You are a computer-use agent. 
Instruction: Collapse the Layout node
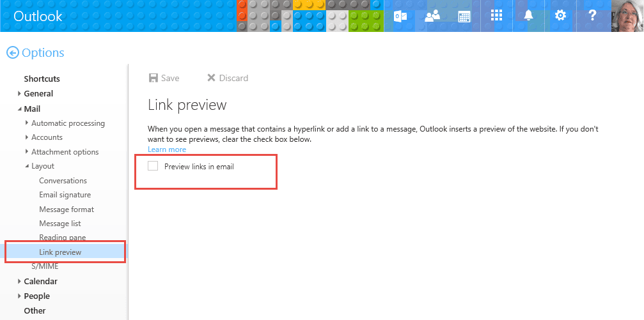point(27,166)
